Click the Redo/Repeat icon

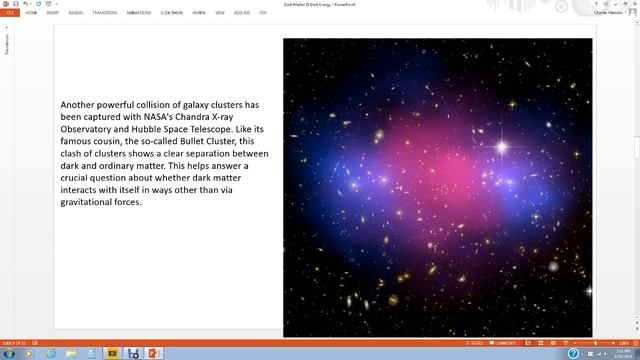[x=39, y=4]
